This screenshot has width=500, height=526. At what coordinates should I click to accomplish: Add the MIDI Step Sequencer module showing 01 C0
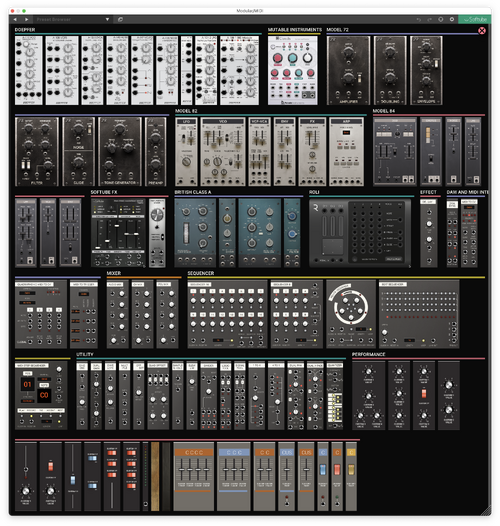pos(41,395)
